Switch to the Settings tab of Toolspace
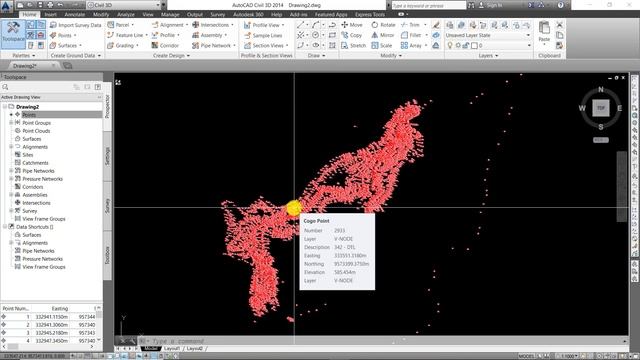This screenshot has height=360, width=640. point(107,156)
